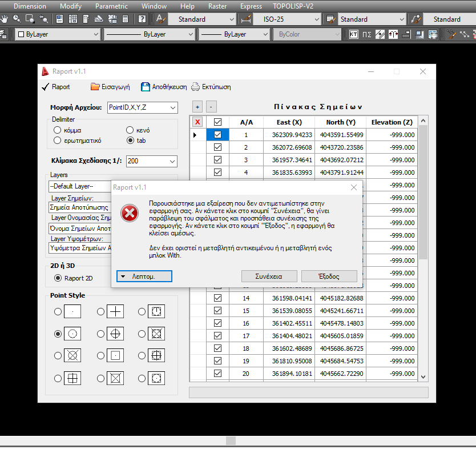
Task: Open the Dimension menu
Action: coord(30,6)
